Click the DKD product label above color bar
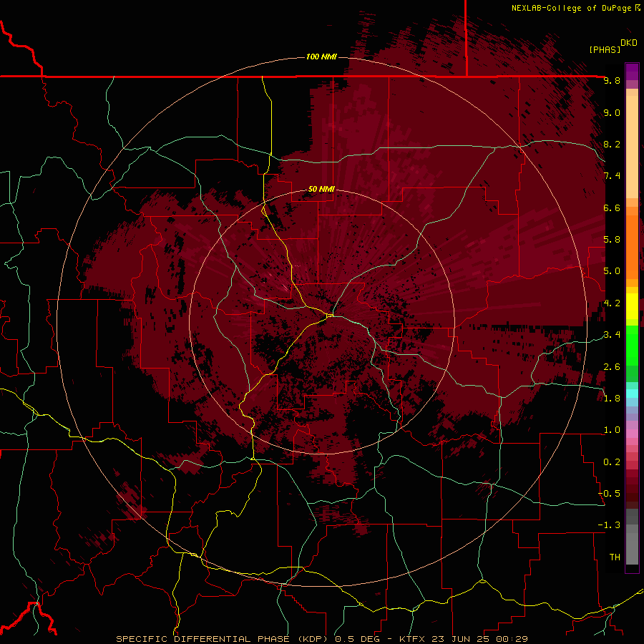The image size is (644, 644). [629, 43]
